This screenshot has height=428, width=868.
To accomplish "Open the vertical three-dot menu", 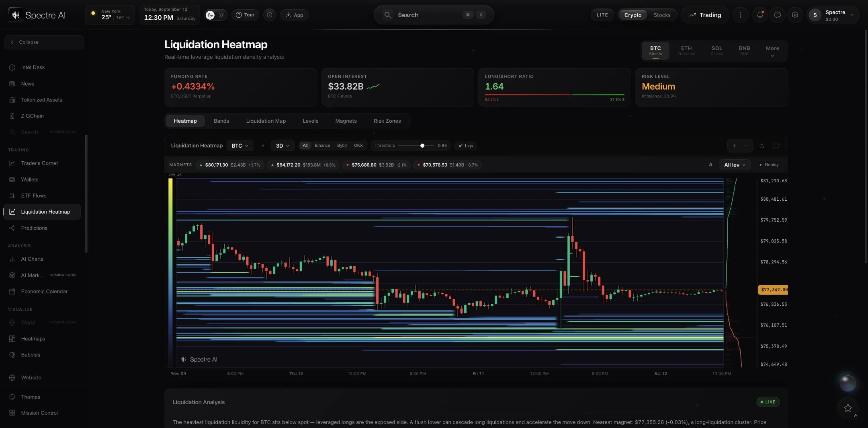I will pyautogui.click(x=740, y=15).
